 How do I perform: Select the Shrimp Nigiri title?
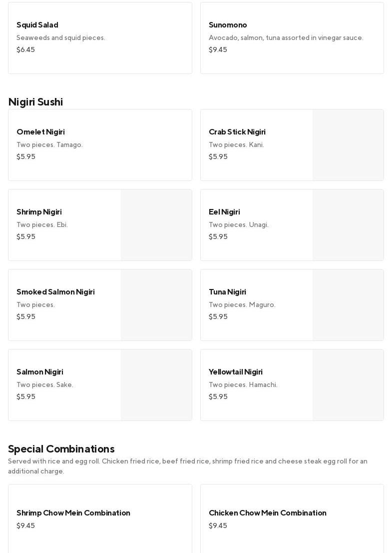pos(39,212)
